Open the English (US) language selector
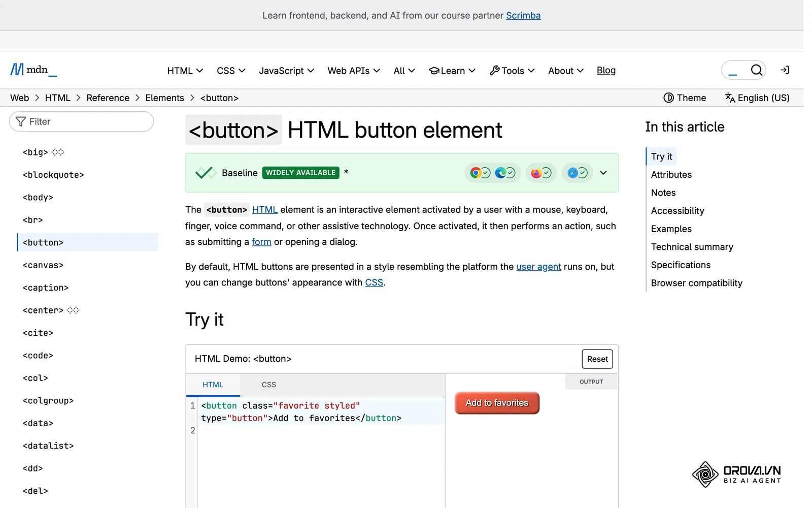Screen dimensions: 812x508 pyautogui.click(x=757, y=98)
